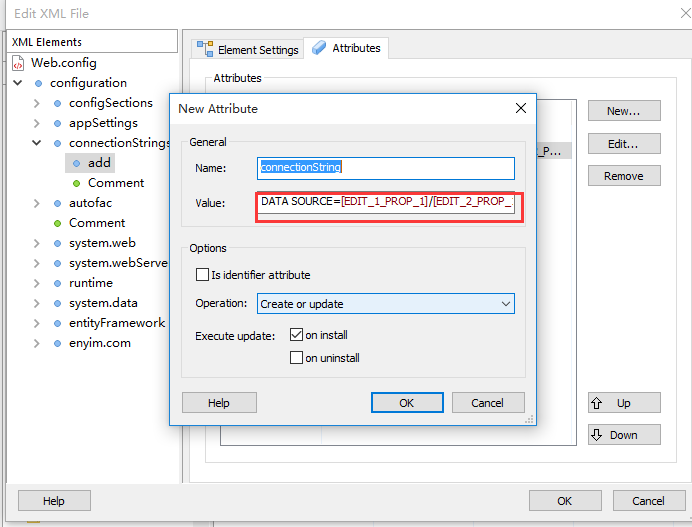Click the blue dot beside configSections

[57, 103]
